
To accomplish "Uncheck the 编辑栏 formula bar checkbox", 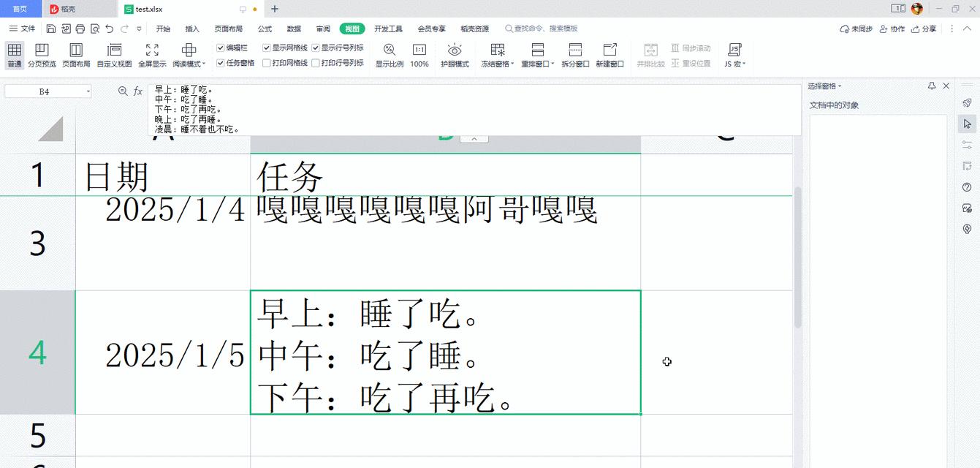I will [x=221, y=48].
